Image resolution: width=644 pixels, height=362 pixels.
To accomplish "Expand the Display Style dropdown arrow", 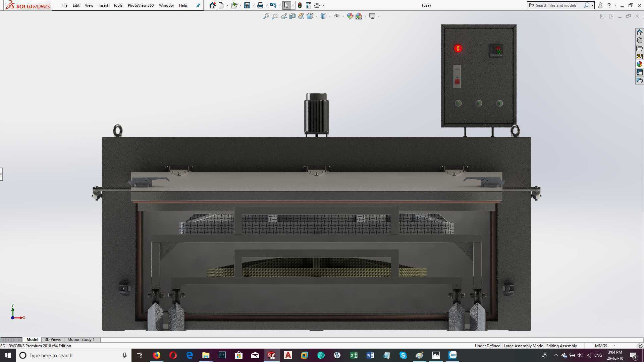I will [330, 16].
